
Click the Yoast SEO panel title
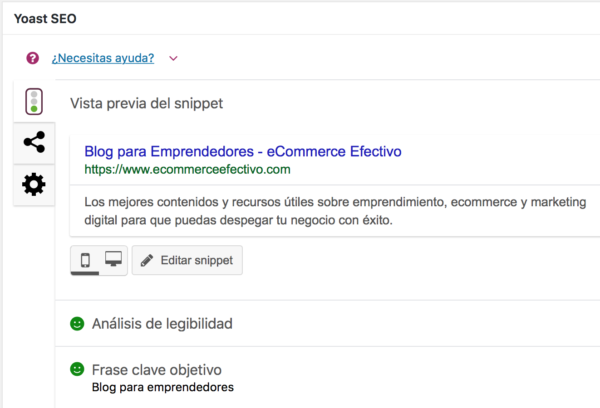click(45, 18)
